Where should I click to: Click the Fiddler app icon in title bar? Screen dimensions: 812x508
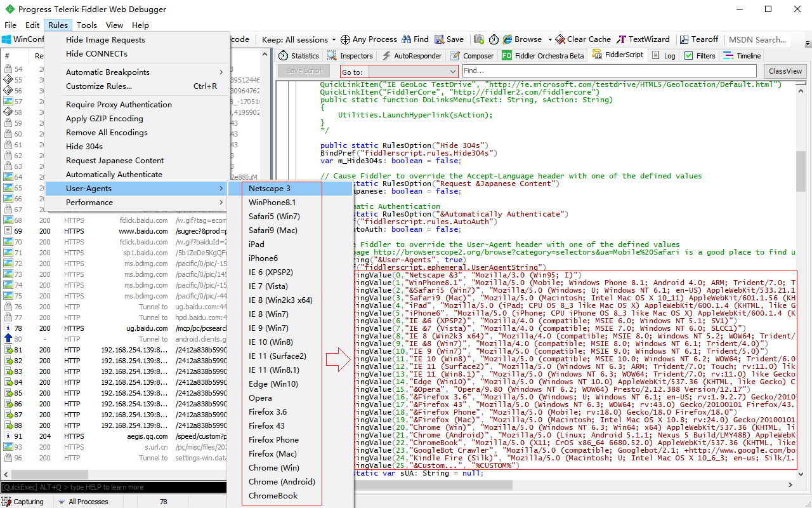point(10,9)
